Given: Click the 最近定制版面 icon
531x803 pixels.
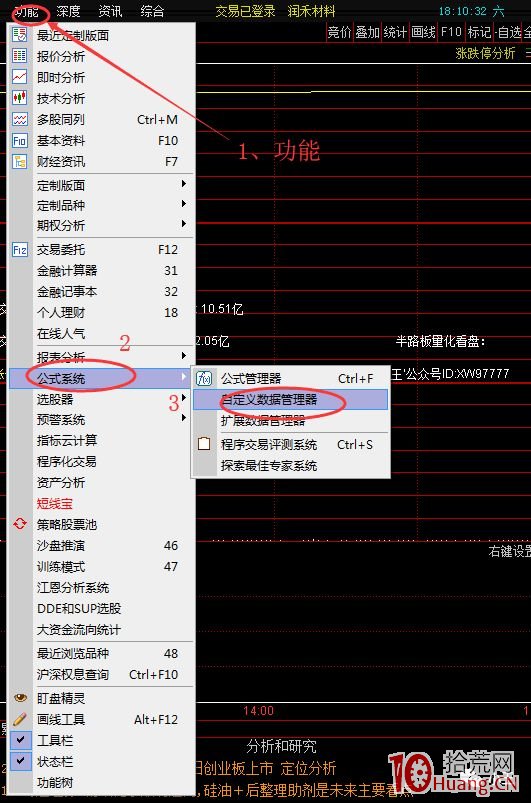Looking at the screenshot, I should pyautogui.click(x=19, y=35).
